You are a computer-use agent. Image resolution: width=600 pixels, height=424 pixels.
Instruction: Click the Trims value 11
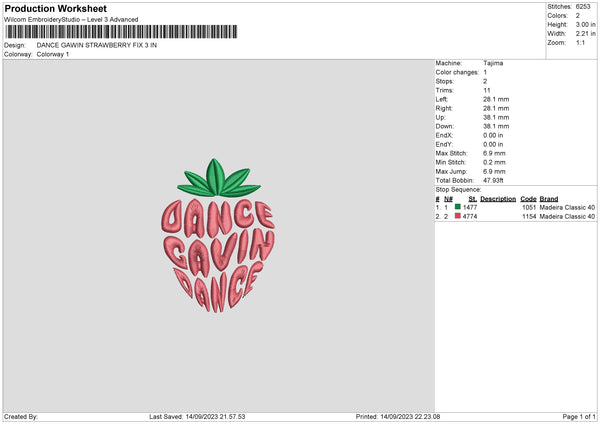coord(487,90)
